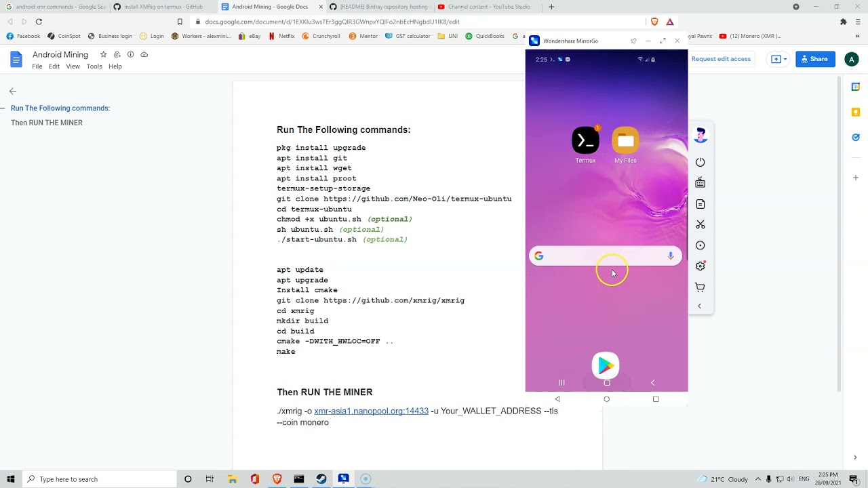Screen dimensions: 868x488
Task: Open MirrorGo settings gear
Action: tap(701, 266)
